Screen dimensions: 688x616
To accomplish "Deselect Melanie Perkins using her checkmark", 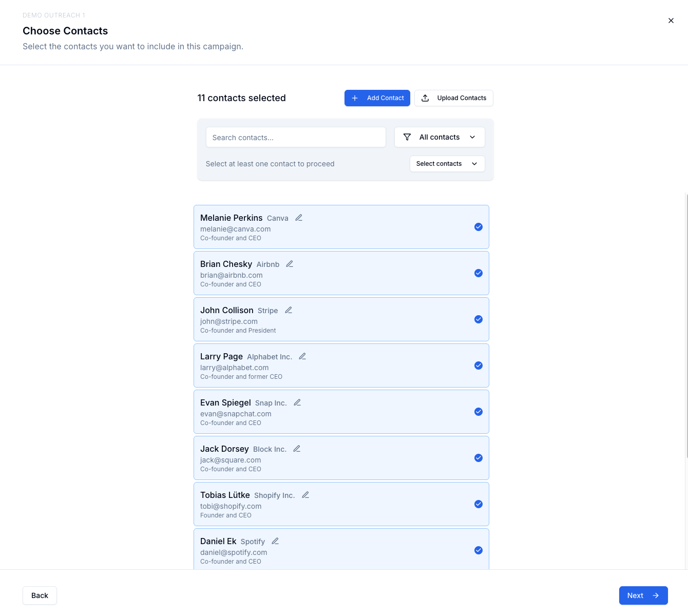I will [479, 226].
